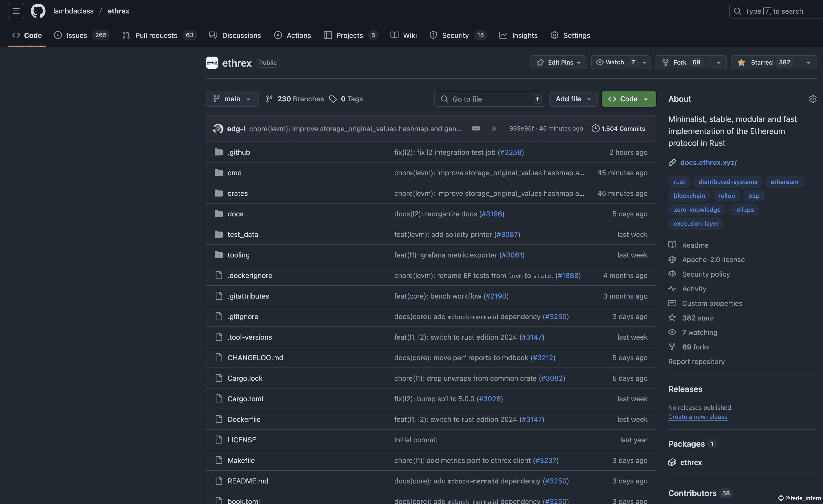Click the Code tab in repo navigation
The width and height of the screenshot is (823, 504).
pyautogui.click(x=27, y=35)
